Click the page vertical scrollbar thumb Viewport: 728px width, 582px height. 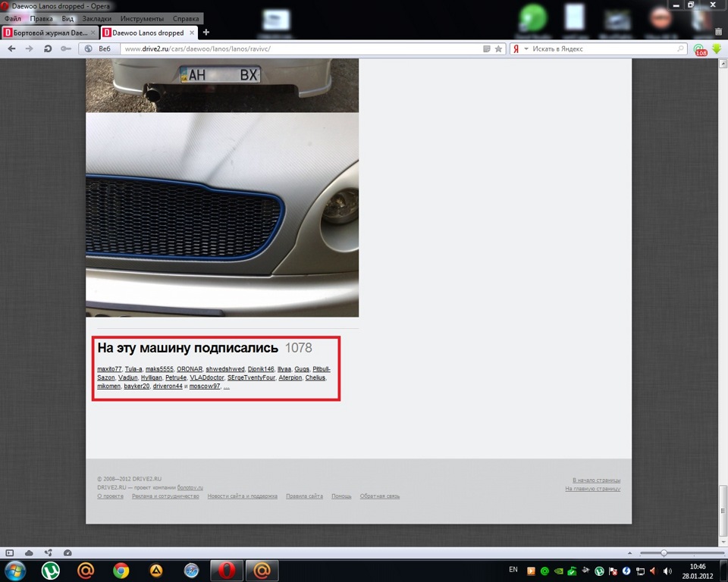723,511
